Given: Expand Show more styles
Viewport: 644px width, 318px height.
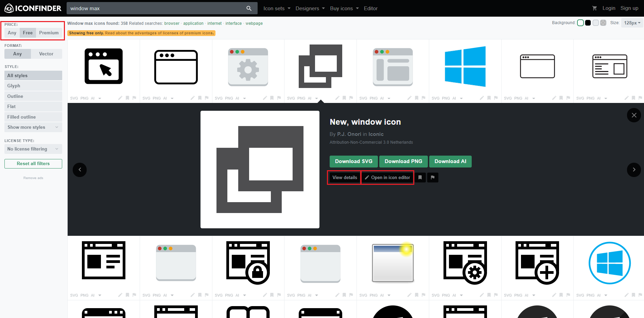Looking at the screenshot, I should [x=33, y=127].
